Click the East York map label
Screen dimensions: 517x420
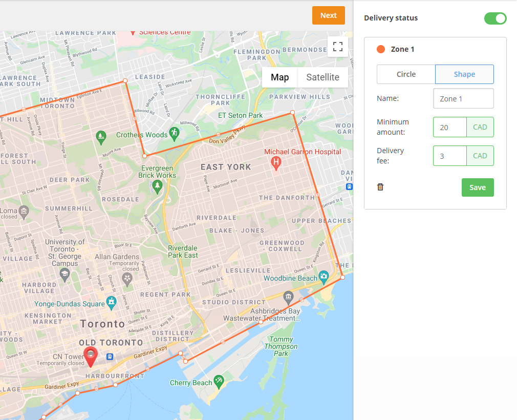(x=226, y=167)
